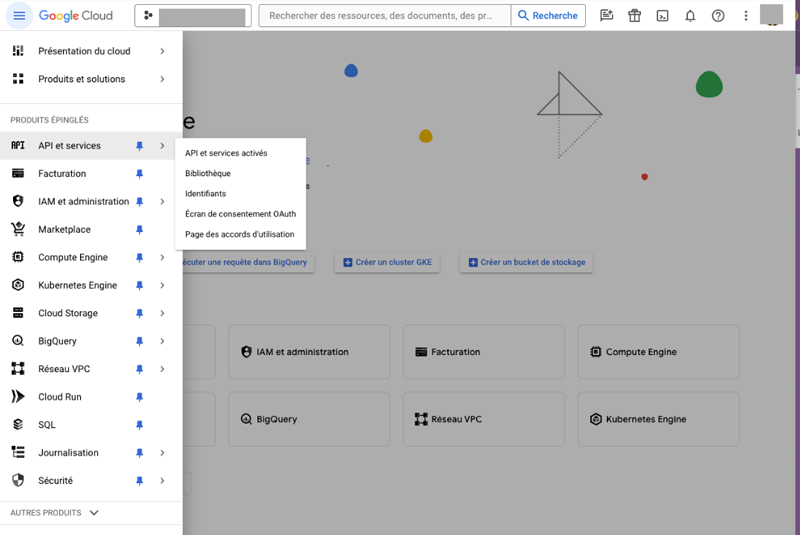Open the Gemini chat assistant icon

click(x=607, y=16)
